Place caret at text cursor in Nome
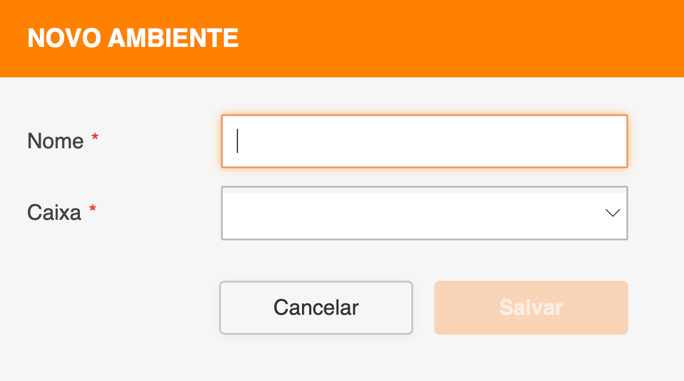Viewport: 684px width, 381px height. [x=237, y=141]
